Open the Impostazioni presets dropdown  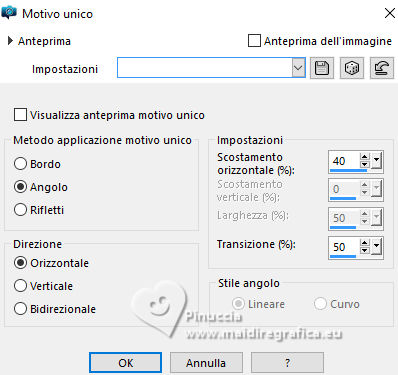[298, 68]
